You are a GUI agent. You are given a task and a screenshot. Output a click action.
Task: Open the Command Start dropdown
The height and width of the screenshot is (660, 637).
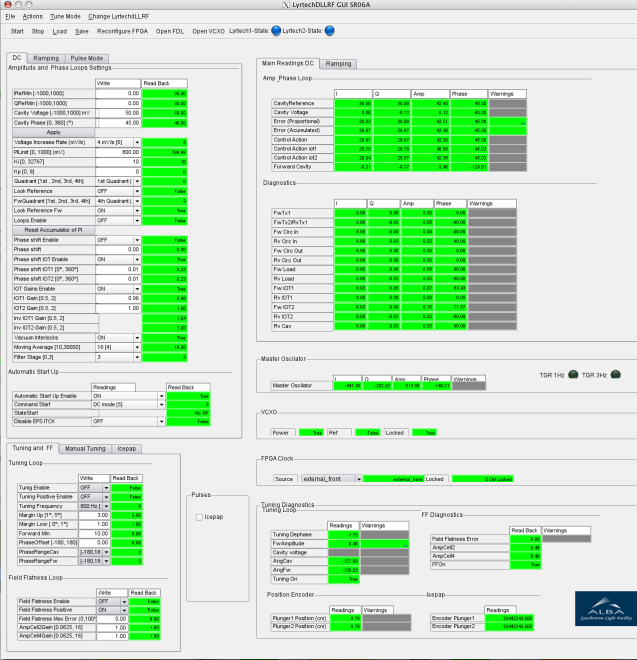[x=128, y=405]
